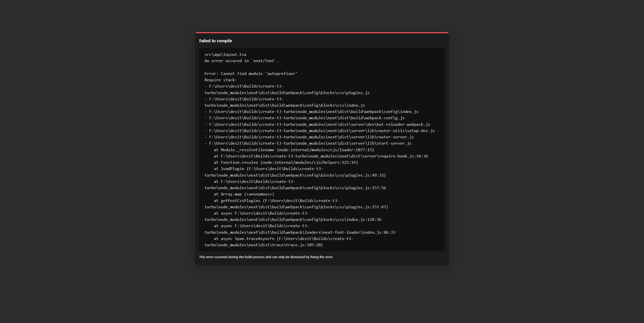Click the 'Require stack:' line

(221, 80)
